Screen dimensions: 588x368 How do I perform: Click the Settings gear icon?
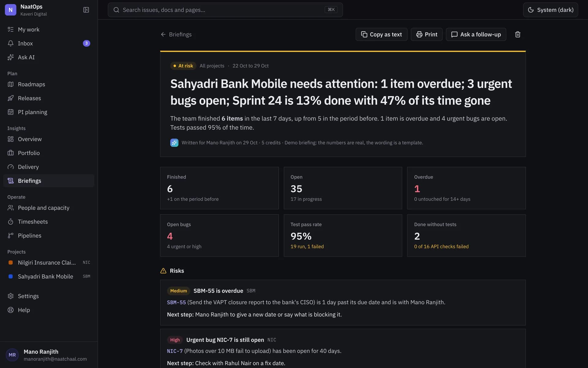11,296
